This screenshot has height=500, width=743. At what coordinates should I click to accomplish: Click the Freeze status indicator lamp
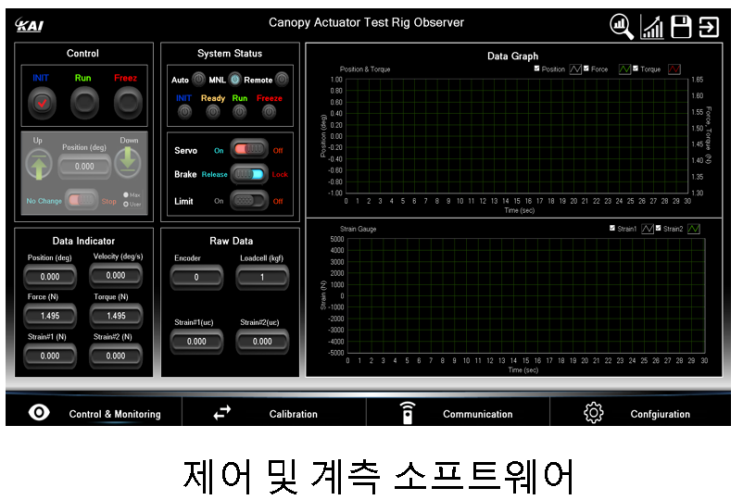tap(269, 112)
